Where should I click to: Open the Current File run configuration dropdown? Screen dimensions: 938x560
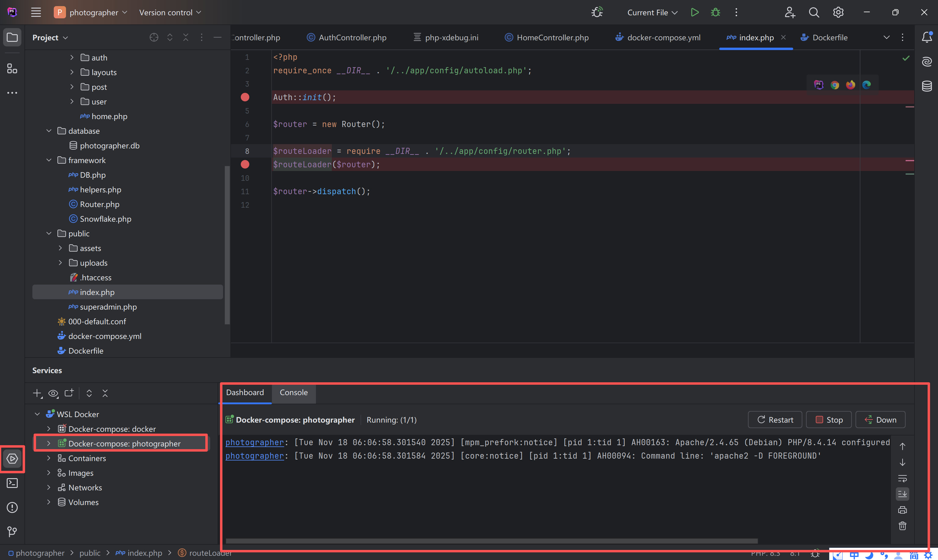[652, 13]
